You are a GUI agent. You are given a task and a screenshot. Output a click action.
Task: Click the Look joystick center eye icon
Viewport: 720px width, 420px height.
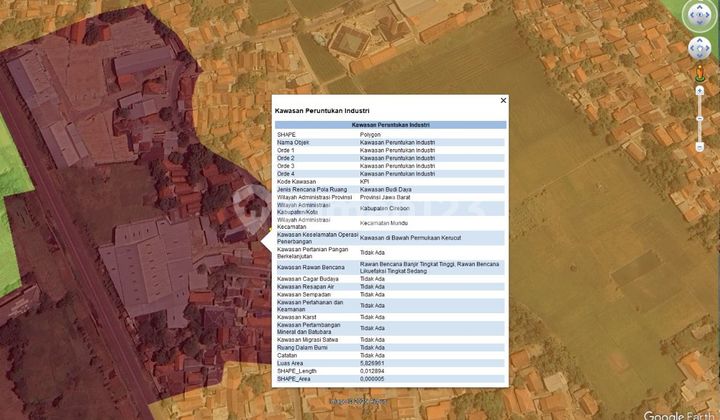[699, 15]
